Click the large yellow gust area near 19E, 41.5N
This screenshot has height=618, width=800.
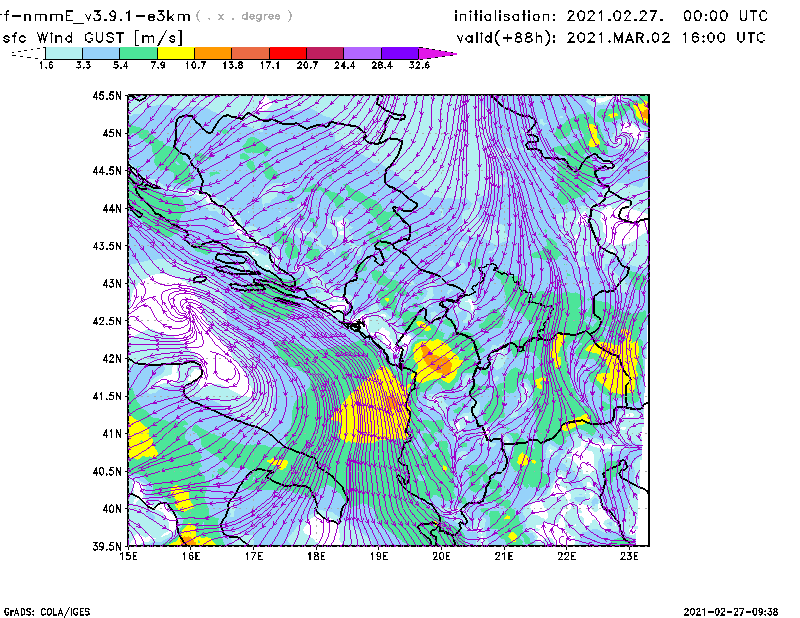pos(373,406)
